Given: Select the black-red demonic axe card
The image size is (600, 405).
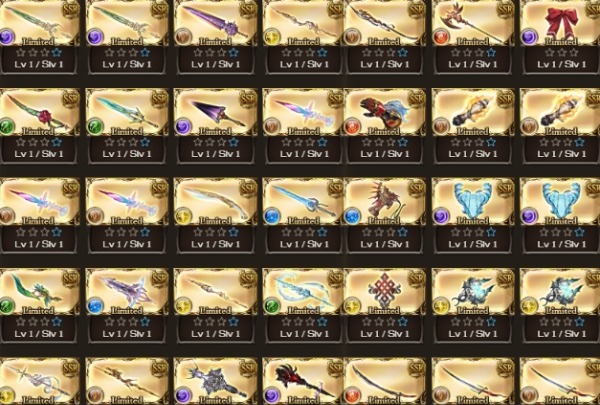Looking at the screenshot, I should pyautogui.click(x=303, y=381).
